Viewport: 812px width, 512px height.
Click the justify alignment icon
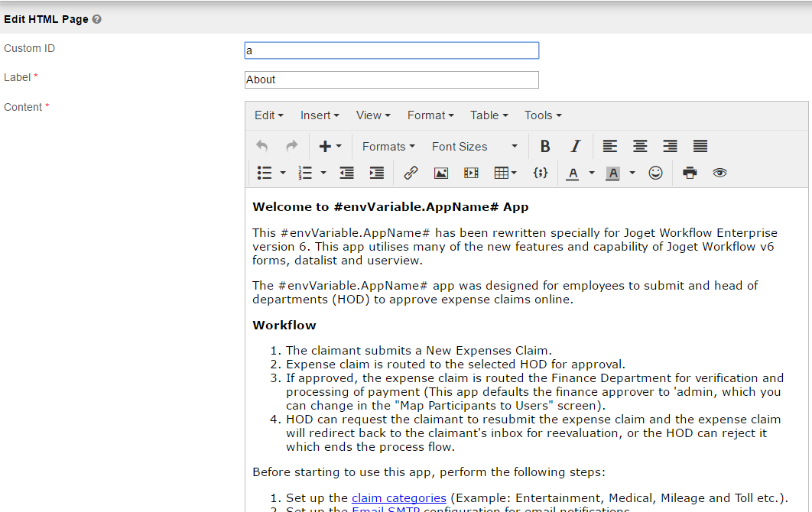point(700,146)
